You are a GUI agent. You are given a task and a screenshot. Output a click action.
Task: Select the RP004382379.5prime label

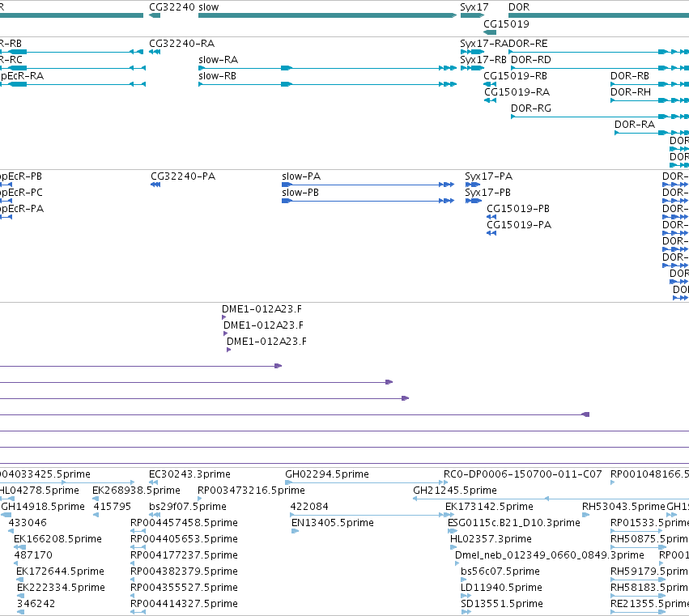184,572
